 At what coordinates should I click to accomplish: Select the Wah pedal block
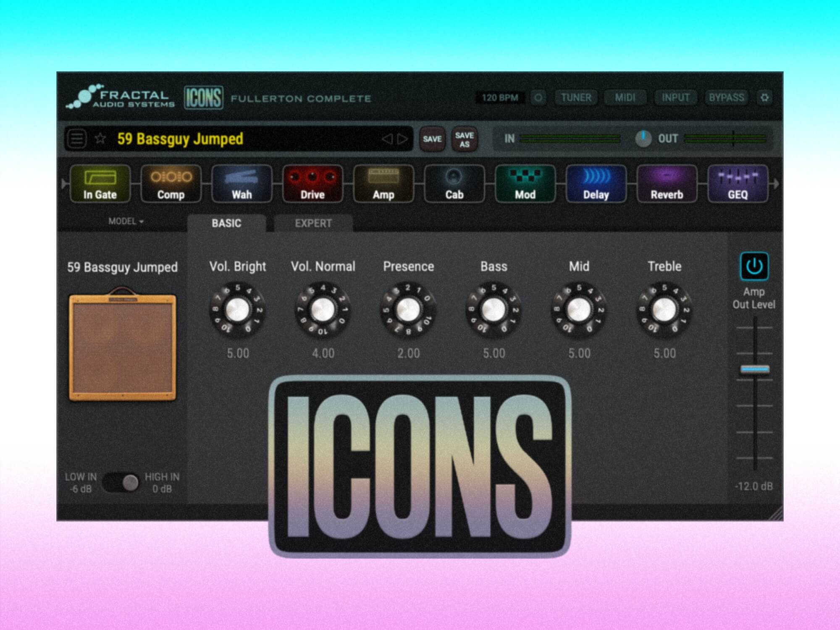coord(242,184)
